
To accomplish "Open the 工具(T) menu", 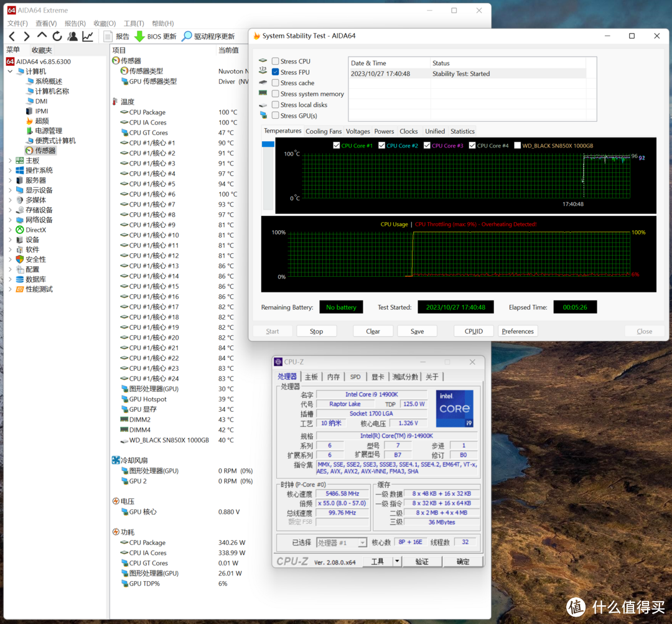I will (134, 23).
